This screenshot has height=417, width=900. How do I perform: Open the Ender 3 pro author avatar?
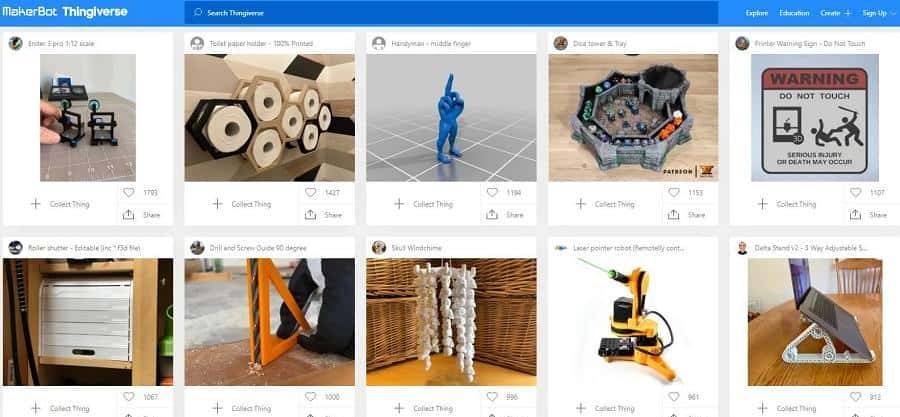(15, 44)
